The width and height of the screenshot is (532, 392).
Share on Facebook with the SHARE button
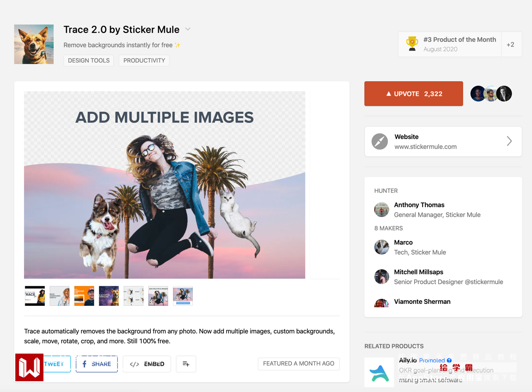pos(97,364)
